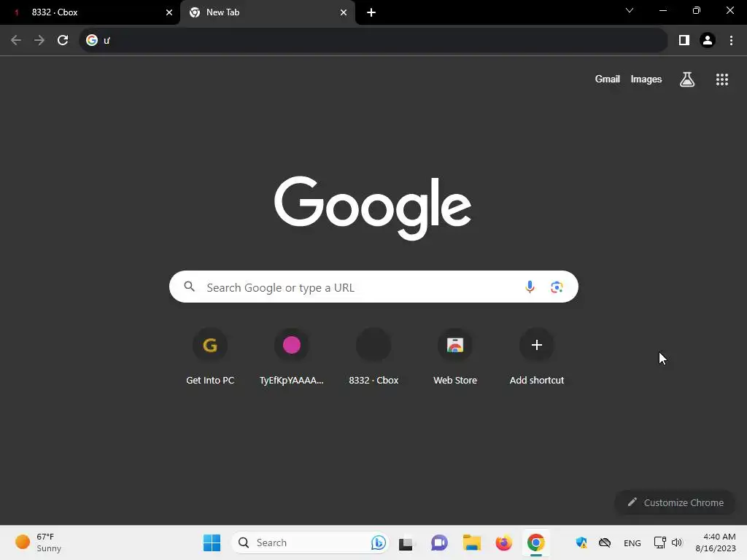Open the clock showing 4:40 AM
Viewport: 747px width, 560px height.
[x=716, y=542]
